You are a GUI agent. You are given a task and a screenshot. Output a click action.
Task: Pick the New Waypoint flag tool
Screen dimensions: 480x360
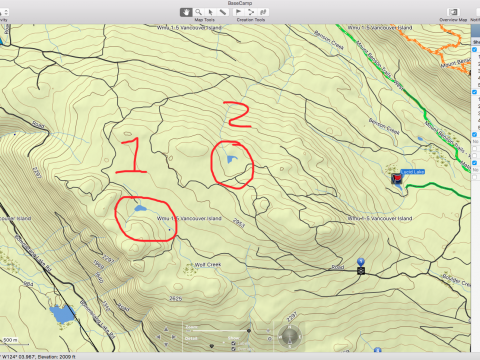point(238,12)
